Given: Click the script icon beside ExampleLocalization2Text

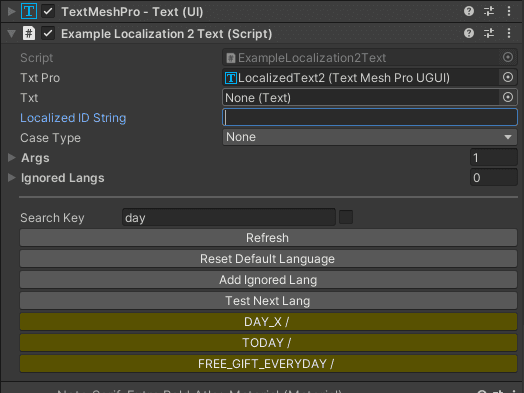Looking at the screenshot, I should coord(231,58).
